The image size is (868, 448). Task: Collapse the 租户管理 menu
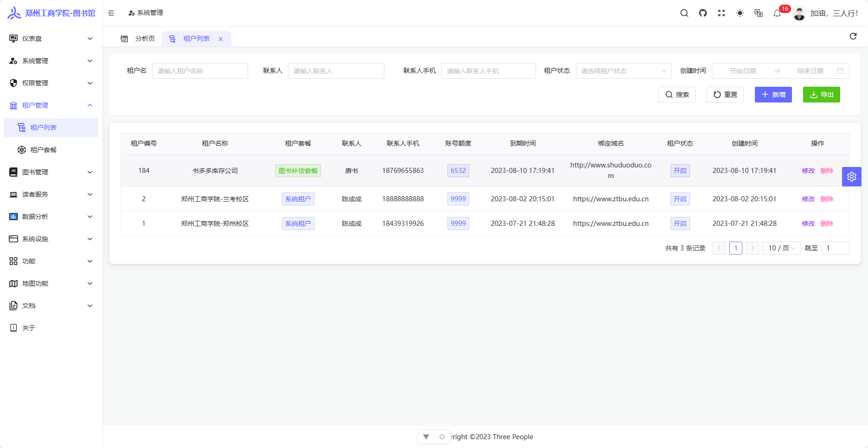[x=51, y=105]
